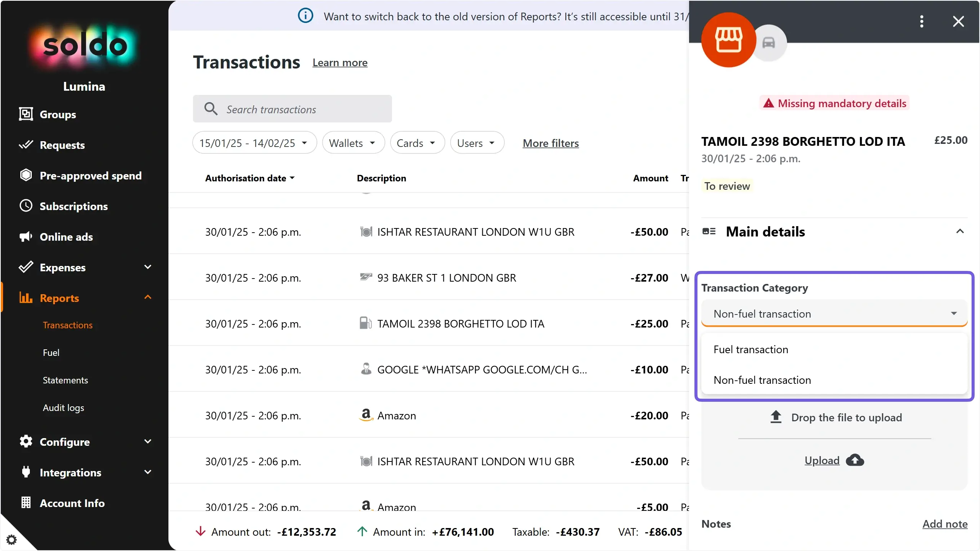Open Online ads megaphone item
The width and height of the screenshot is (980, 551).
(x=66, y=237)
